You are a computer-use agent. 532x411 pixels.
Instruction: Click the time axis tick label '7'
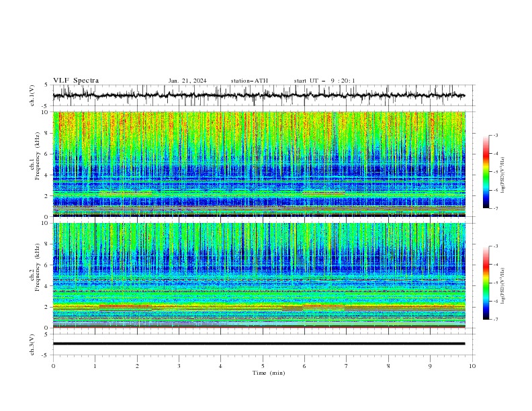click(x=347, y=366)
